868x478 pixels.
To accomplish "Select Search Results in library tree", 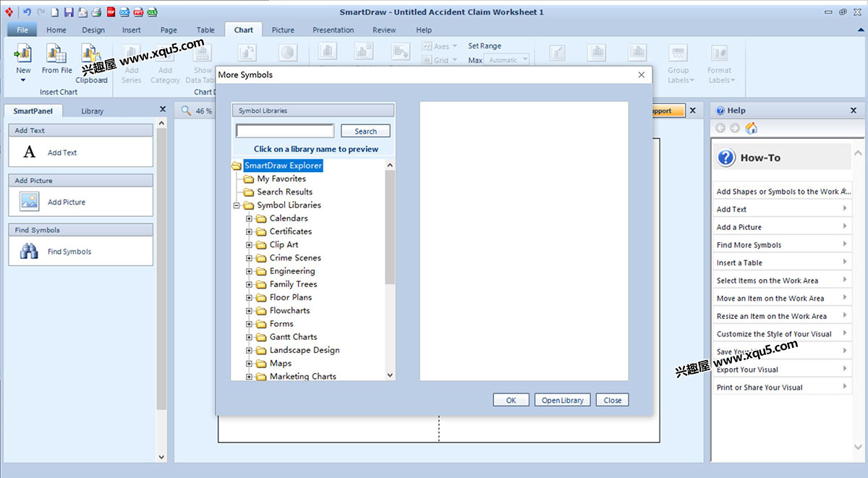I will [x=285, y=192].
